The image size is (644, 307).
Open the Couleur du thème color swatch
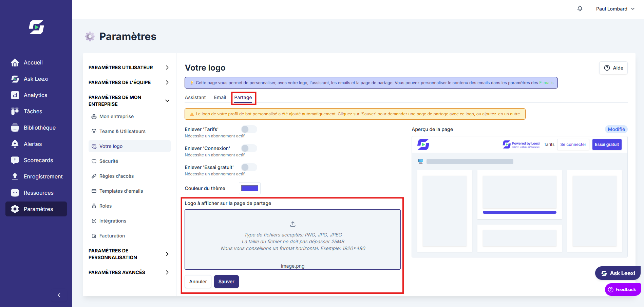click(x=250, y=188)
